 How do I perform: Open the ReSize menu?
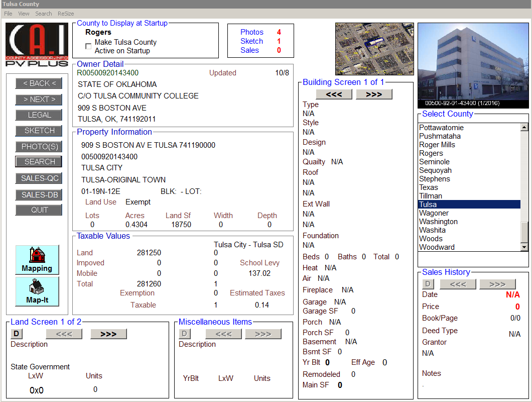click(66, 14)
